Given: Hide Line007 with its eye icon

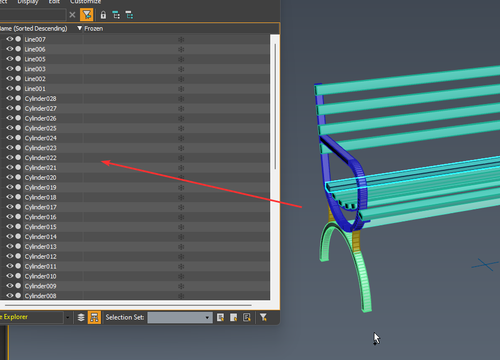Looking at the screenshot, I should (x=10, y=39).
